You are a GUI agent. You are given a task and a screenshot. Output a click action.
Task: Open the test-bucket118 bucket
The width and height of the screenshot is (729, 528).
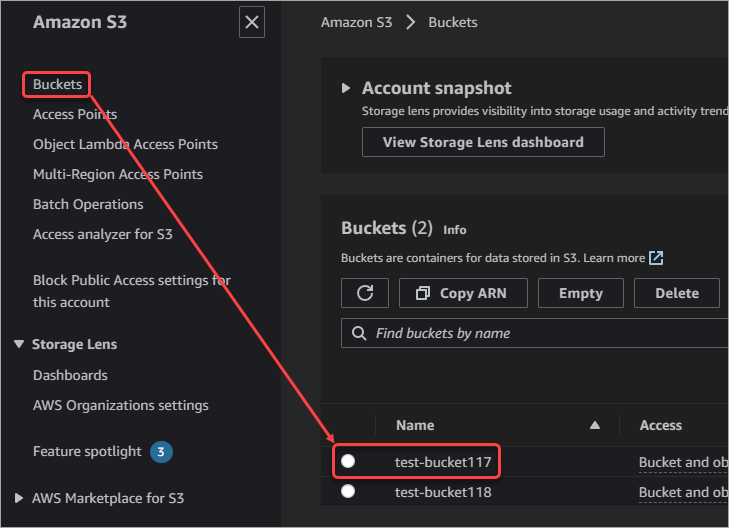(x=443, y=492)
